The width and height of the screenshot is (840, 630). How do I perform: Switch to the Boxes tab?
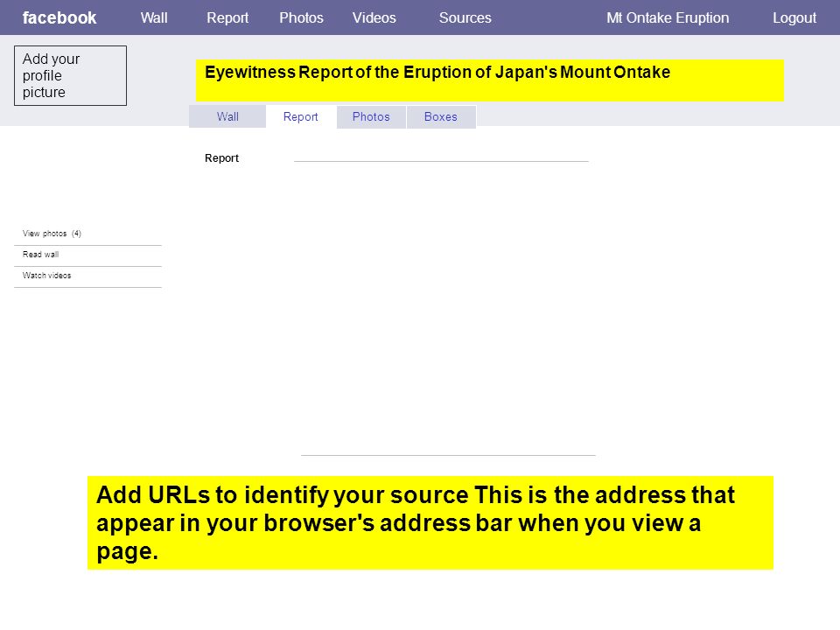tap(441, 116)
